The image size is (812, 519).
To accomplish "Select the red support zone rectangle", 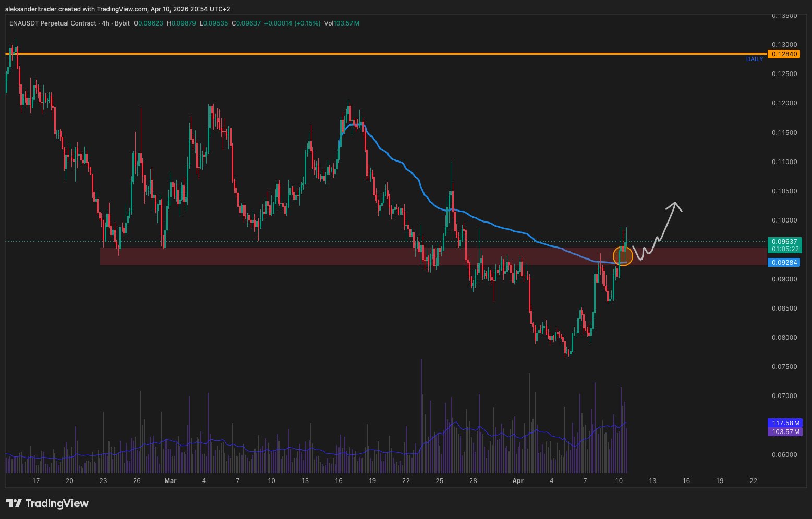I will [313, 256].
